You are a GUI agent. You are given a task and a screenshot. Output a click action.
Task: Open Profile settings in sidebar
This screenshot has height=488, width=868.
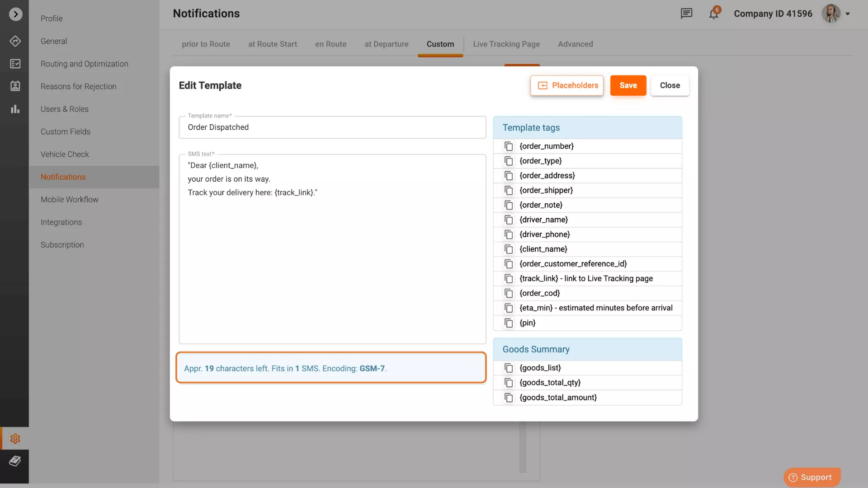(x=52, y=19)
